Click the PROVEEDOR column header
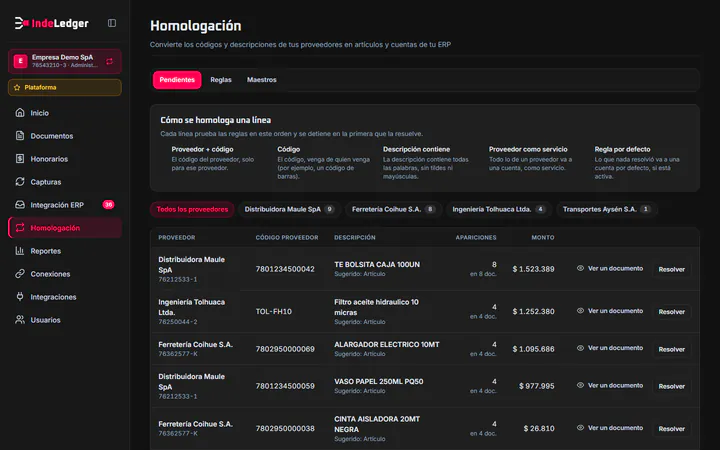This screenshot has height=450, width=720. pos(177,237)
